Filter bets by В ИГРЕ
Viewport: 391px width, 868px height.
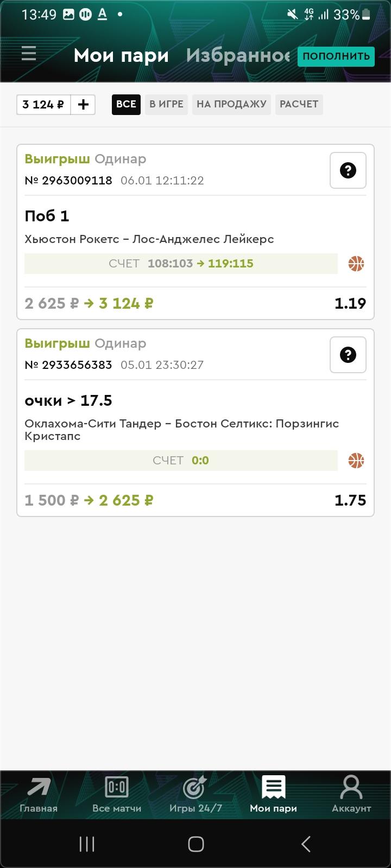[166, 104]
